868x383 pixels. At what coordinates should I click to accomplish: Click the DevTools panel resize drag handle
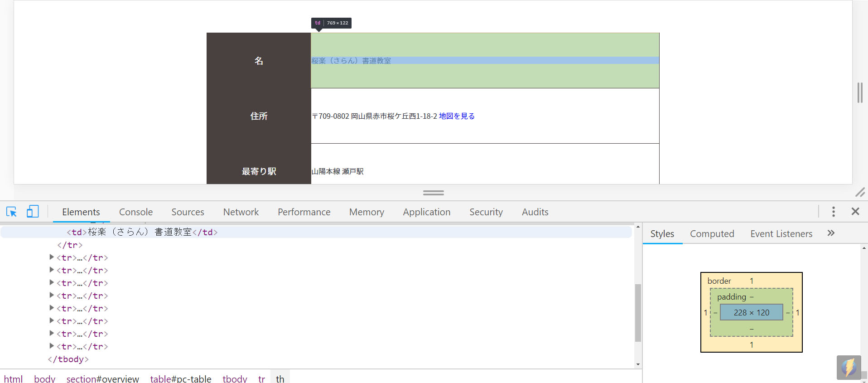433,193
